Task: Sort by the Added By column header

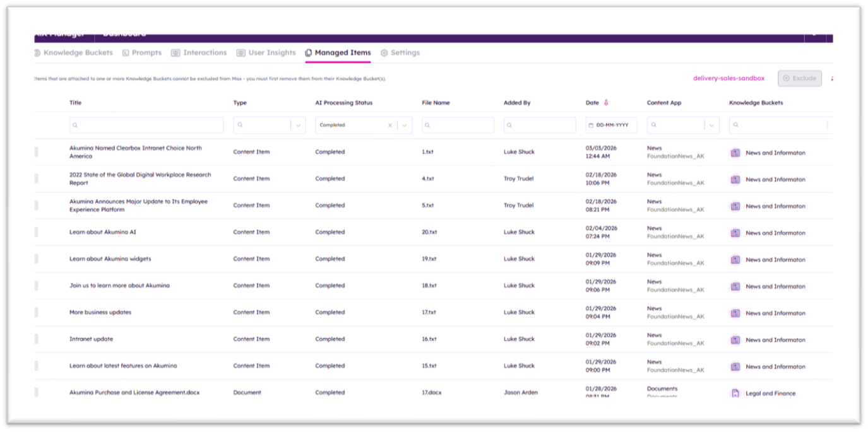Action: point(517,102)
